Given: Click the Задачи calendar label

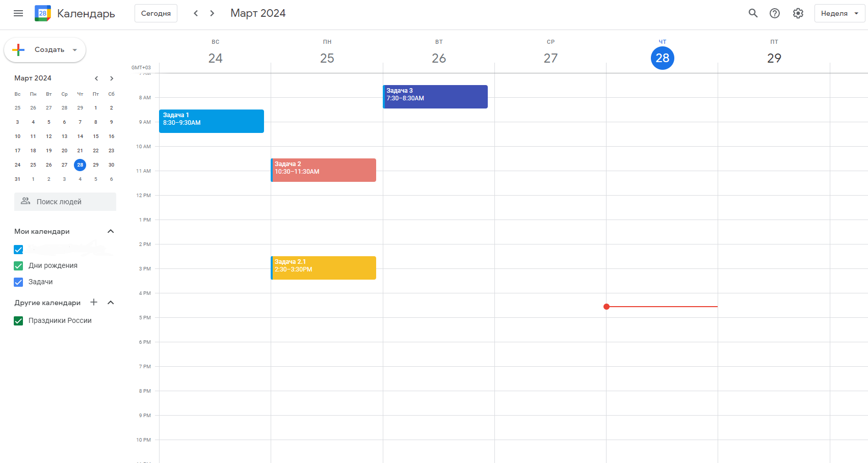Looking at the screenshot, I should (41, 282).
